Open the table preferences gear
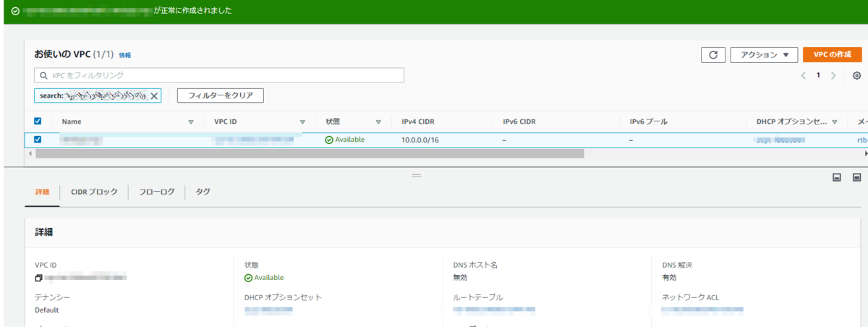 click(856, 75)
